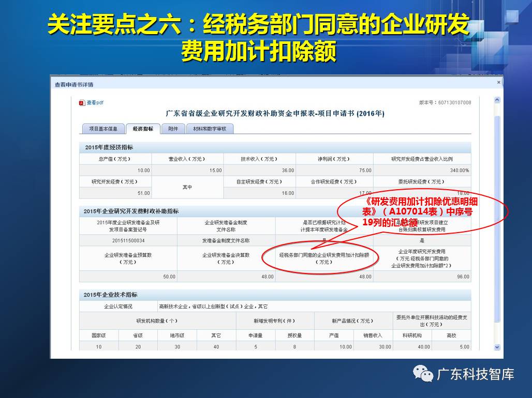532x398 pixels.
Task: Open the 附件 tab
Action: (173, 129)
